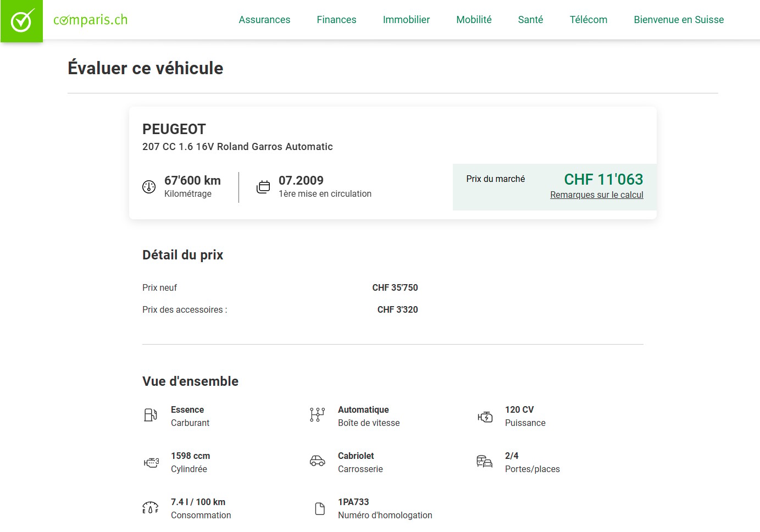Select the 1598 ccm value
The image size is (760, 532).
point(191,456)
